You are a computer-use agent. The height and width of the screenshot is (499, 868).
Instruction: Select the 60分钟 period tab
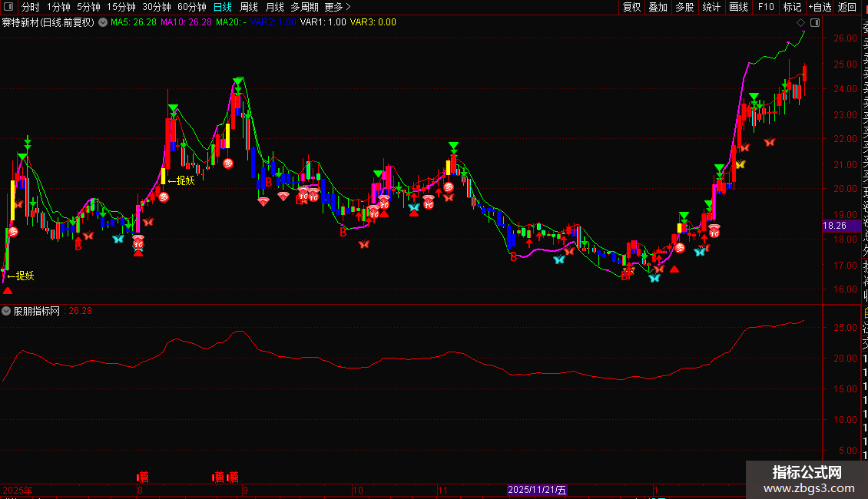click(x=191, y=7)
